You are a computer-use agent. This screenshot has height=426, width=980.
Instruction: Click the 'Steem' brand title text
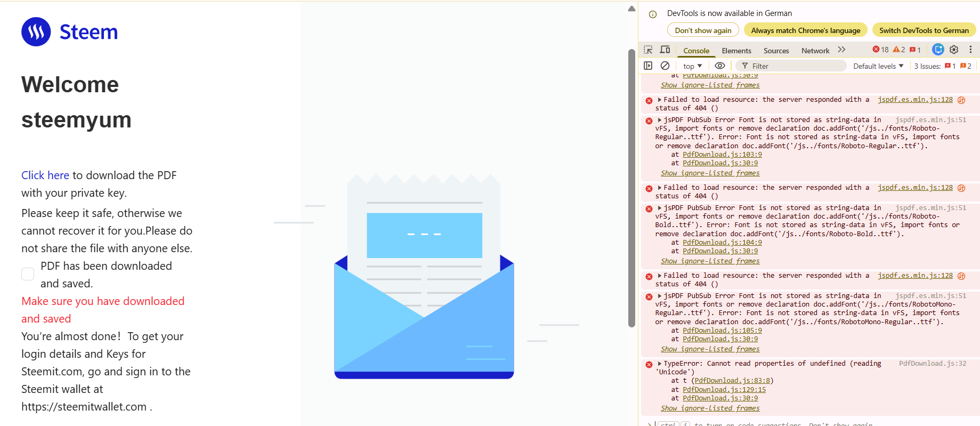[x=88, y=32]
